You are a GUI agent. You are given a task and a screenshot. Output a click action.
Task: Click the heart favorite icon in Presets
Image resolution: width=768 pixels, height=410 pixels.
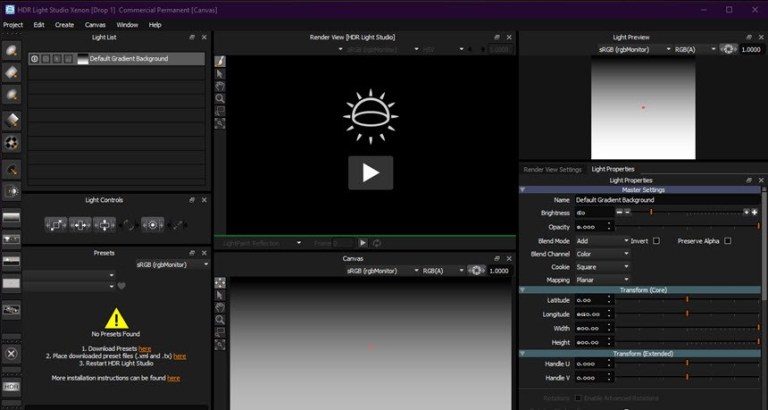pyautogui.click(x=121, y=286)
